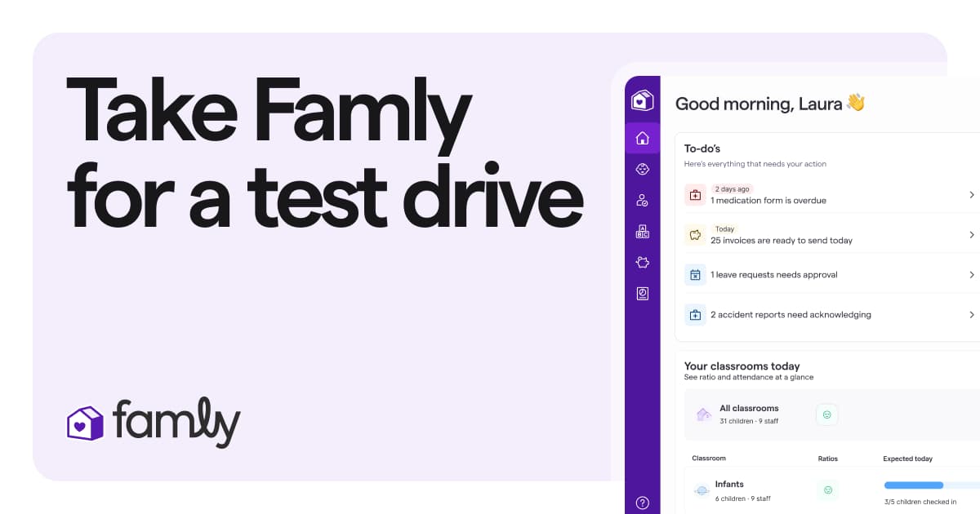The height and width of the screenshot is (514, 980).
Task: Click 'Here's everything that needs your action'
Action: tap(755, 164)
